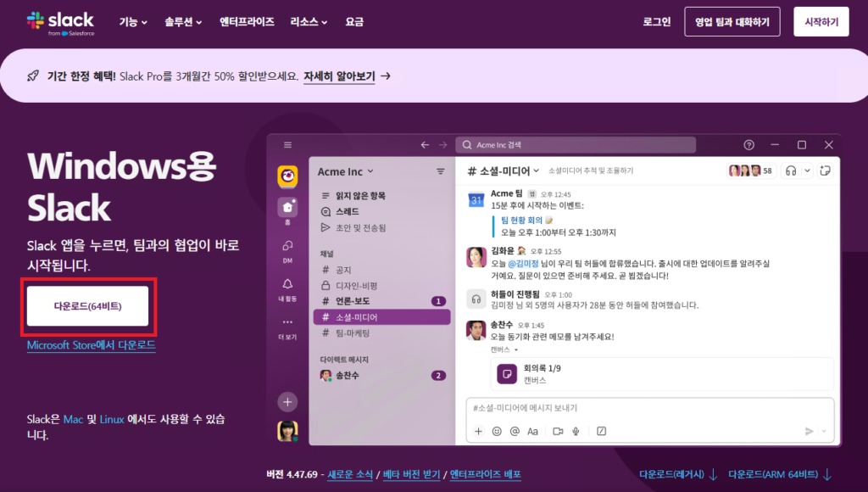The image size is (868, 492).
Task: Click the activity bell icon in the sidebar
Action: point(287,286)
